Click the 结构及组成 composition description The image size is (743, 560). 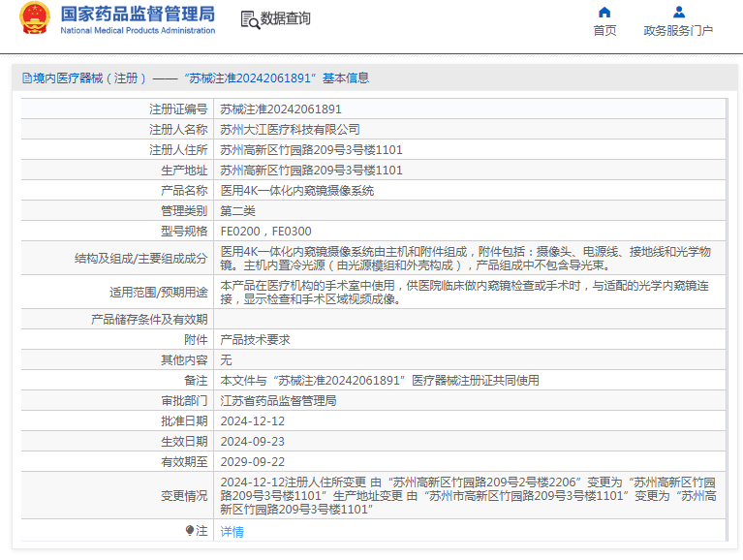point(465,259)
